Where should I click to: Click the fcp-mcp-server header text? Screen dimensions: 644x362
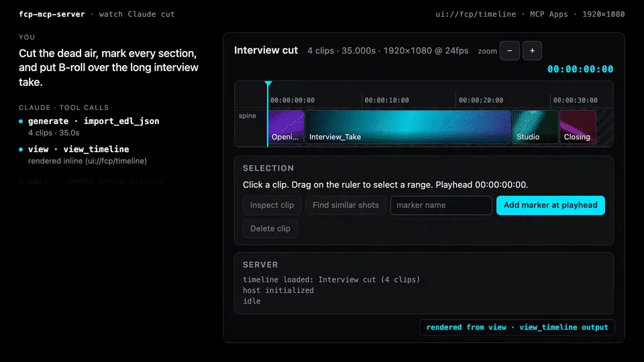pyautogui.click(x=52, y=14)
